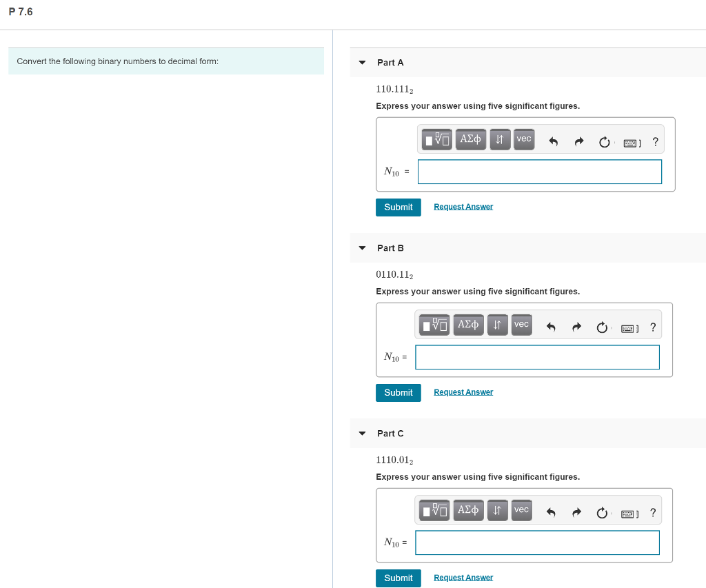Click Request Answer under Part B

[x=463, y=392]
